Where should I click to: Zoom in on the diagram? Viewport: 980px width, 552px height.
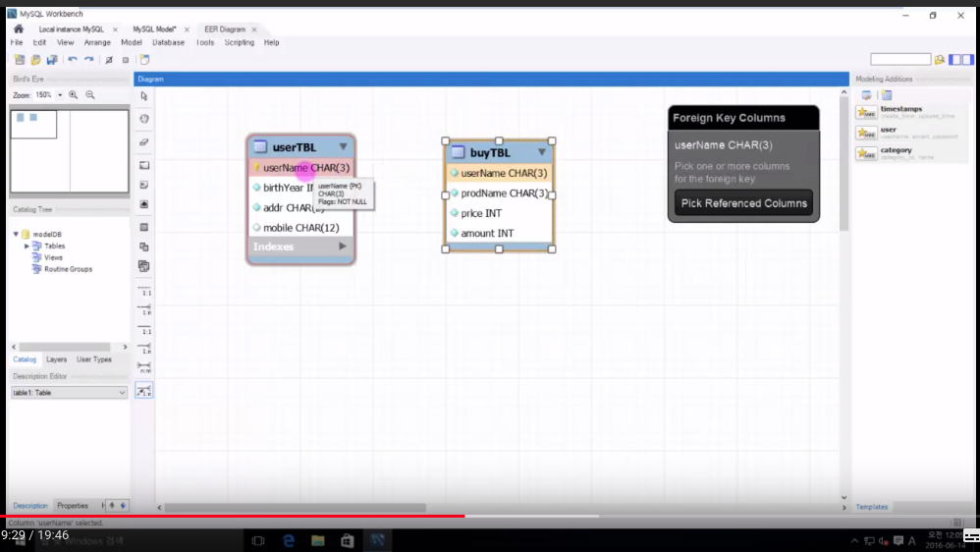(73, 95)
